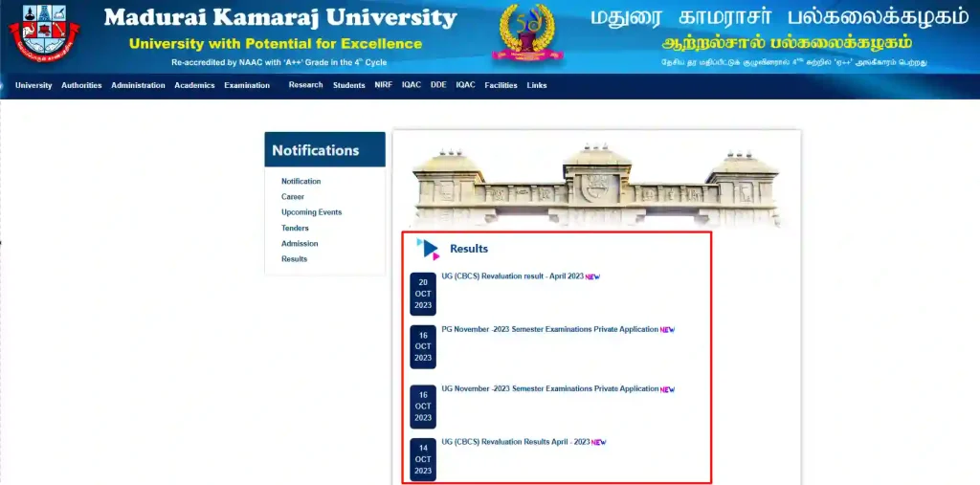The height and width of the screenshot is (485, 980).
Task: Open PG November -2023 Private Application link
Action: (550, 329)
